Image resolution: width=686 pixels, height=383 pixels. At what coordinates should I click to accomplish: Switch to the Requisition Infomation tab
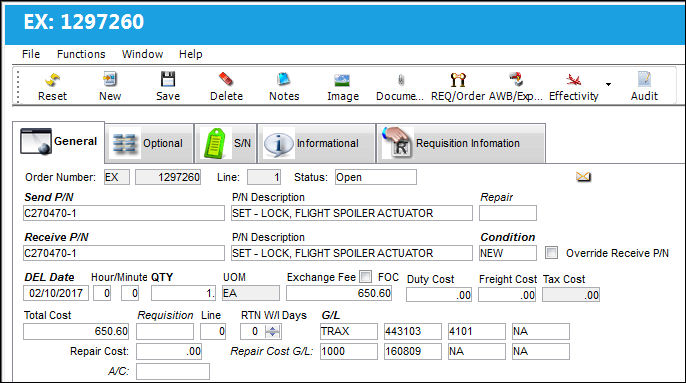(461, 143)
